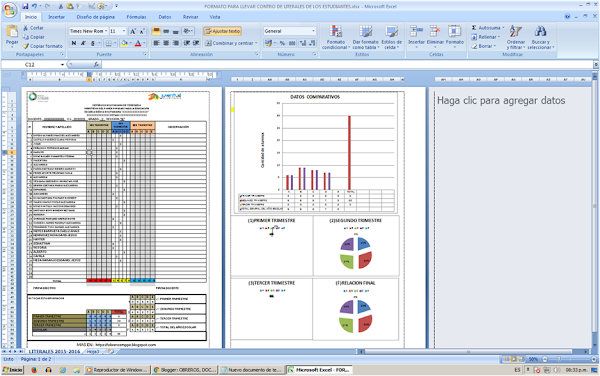Click the Office button logo
Viewport: 600px width, 376px height.
click(10, 10)
